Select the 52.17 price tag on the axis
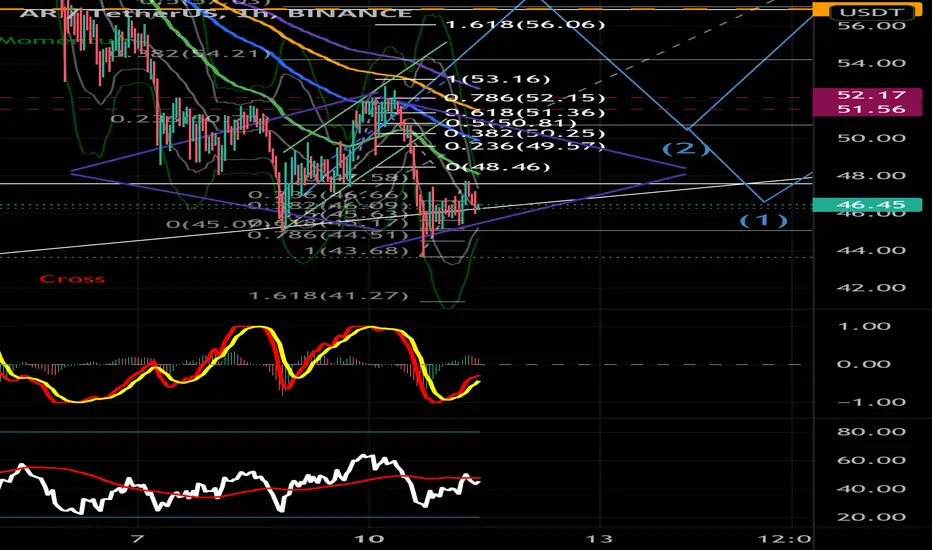 pyautogui.click(x=867, y=95)
